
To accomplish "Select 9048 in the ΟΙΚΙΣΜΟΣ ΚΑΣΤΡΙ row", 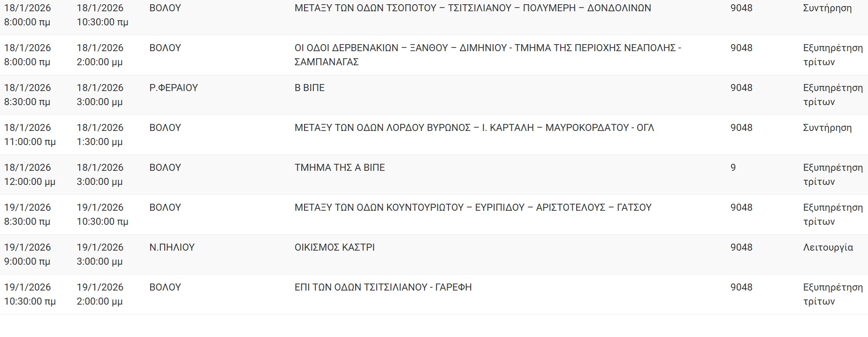I will tap(741, 247).
